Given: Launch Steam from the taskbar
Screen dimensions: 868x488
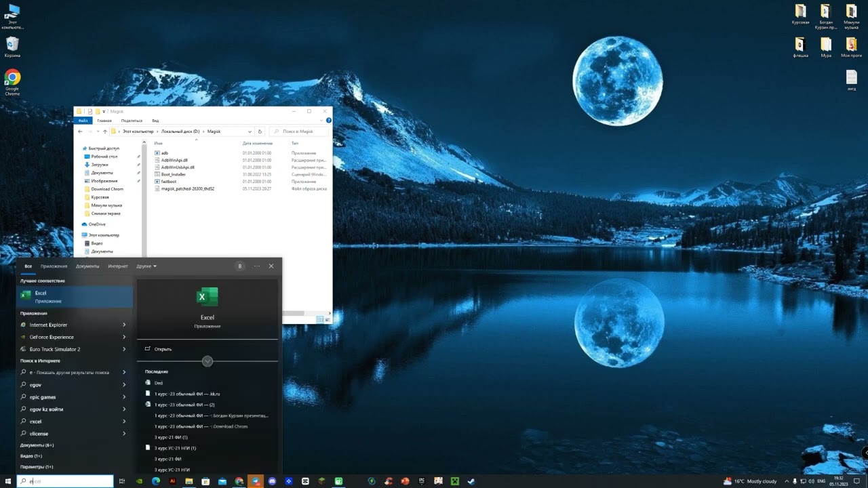Looking at the screenshot, I should point(471,481).
